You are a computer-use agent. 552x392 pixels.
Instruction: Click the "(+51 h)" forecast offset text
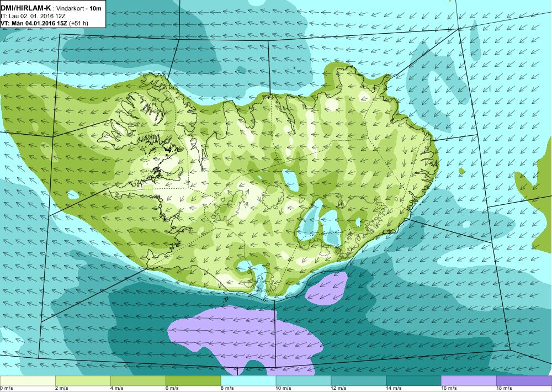click(x=79, y=24)
